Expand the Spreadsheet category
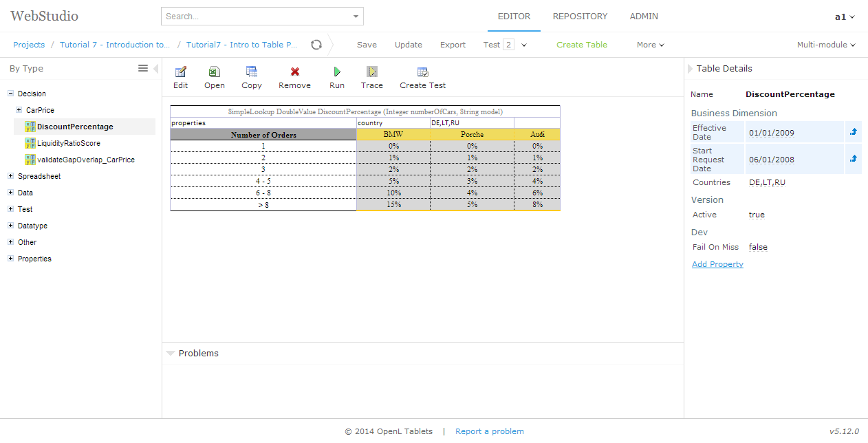Screen dimensions: 868x443 coord(10,176)
